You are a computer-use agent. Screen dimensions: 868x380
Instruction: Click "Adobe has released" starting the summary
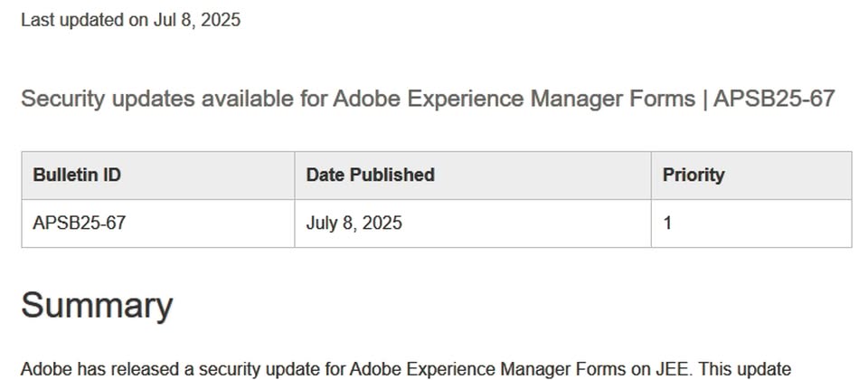[99, 369]
